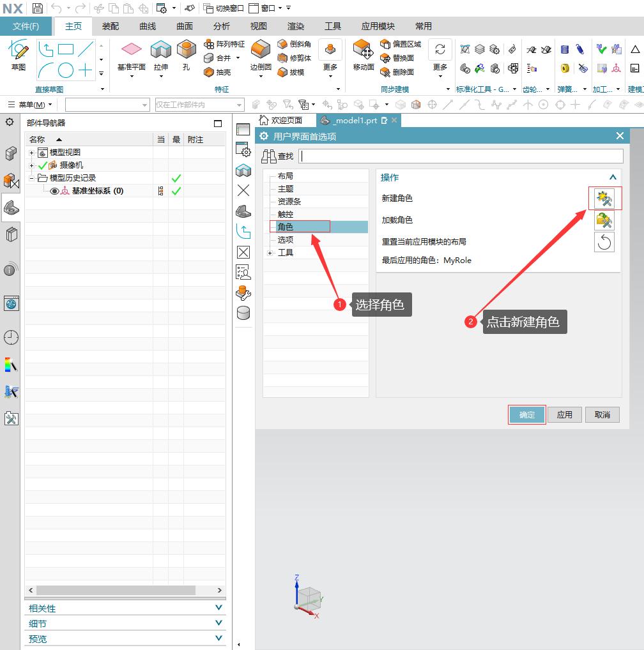
Task: Expand the 相关性 section
Action: [218, 608]
